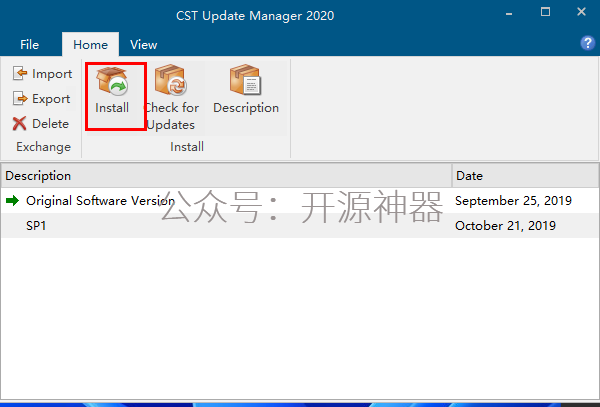
Task: Sort by the Description column header
Action: [x=227, y=176]
